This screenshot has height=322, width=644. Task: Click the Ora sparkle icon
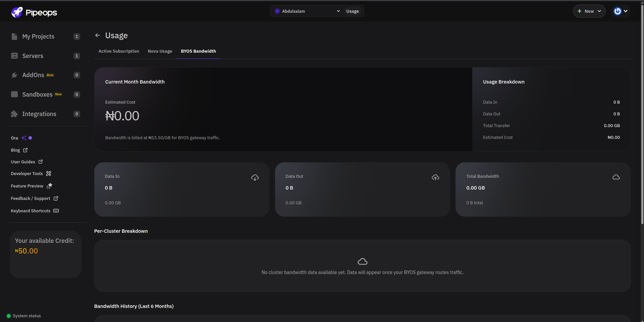point(24,138)
